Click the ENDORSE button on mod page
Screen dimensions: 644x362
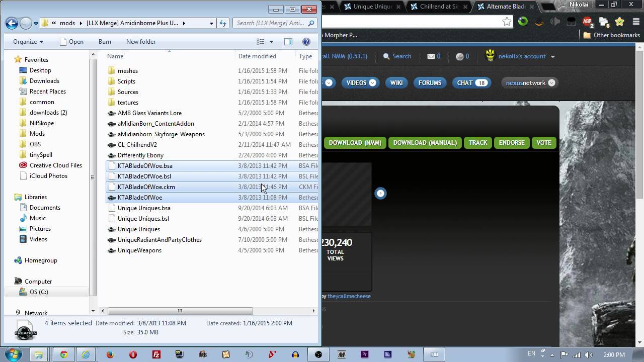pos(512,143)
